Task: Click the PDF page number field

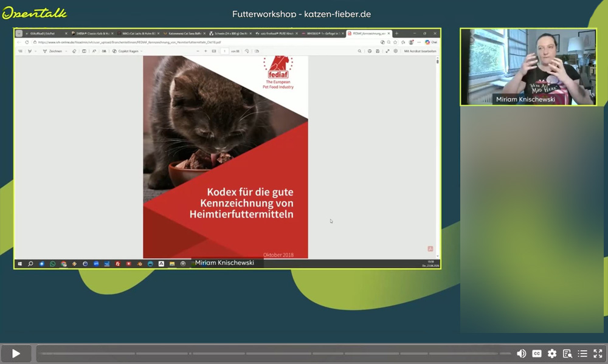Action: (x=224, y=51)
